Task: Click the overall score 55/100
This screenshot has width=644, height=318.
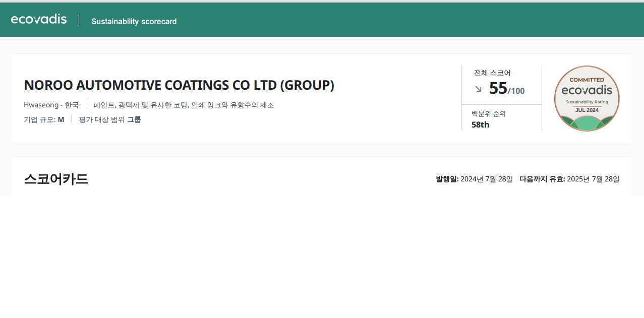Action: click(507, 89)
